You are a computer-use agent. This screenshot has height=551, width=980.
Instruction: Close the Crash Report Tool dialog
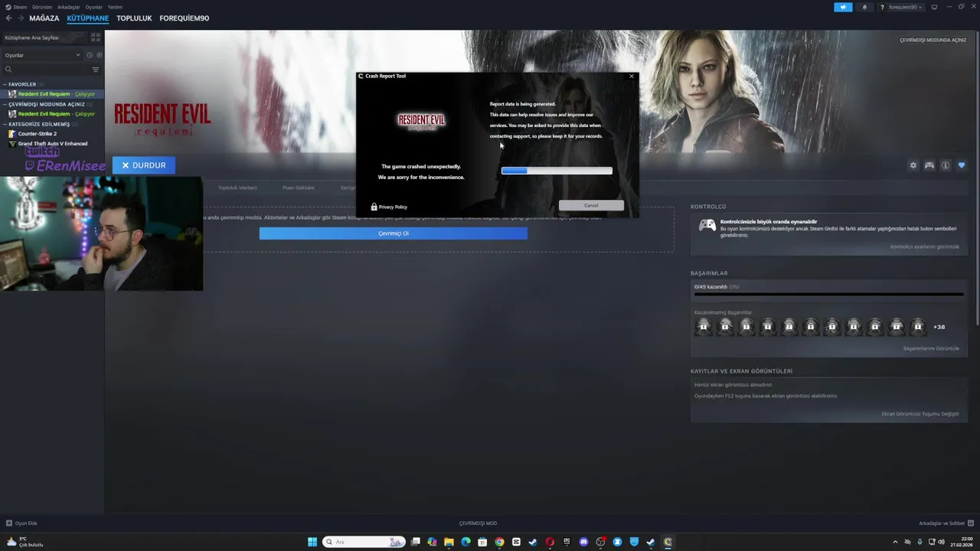click(x=631, y=76)
